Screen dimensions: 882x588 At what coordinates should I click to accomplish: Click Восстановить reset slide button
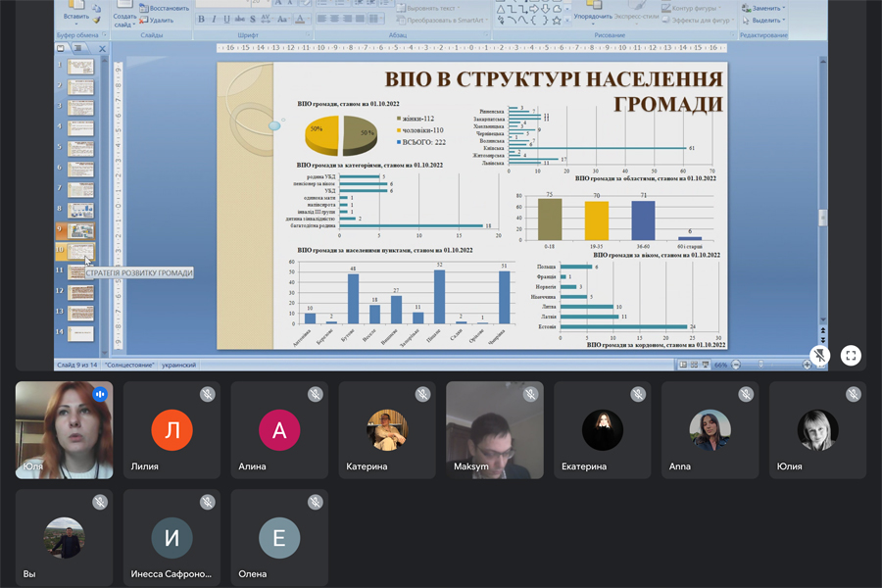(165, 9)
